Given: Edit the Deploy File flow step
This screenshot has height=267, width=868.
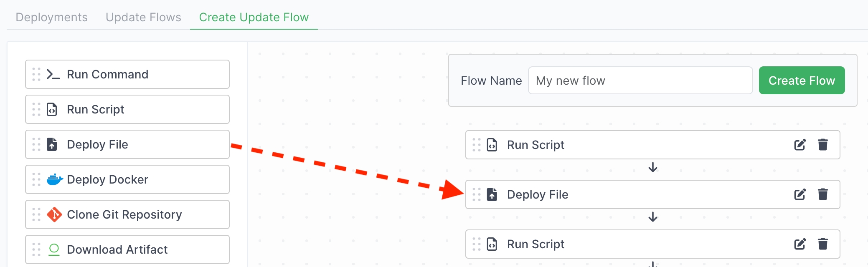Looking at the screenshot, I should tap(799, 194).
